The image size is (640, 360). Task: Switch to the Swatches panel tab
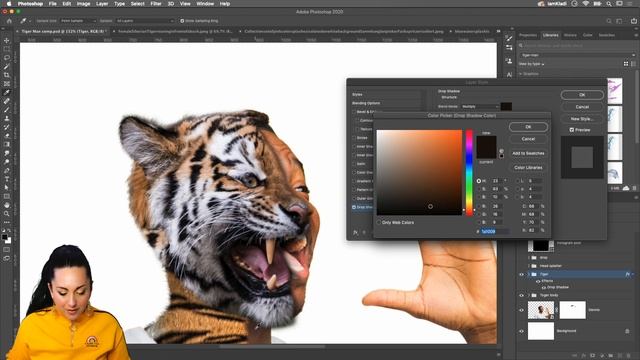(607, 35)
